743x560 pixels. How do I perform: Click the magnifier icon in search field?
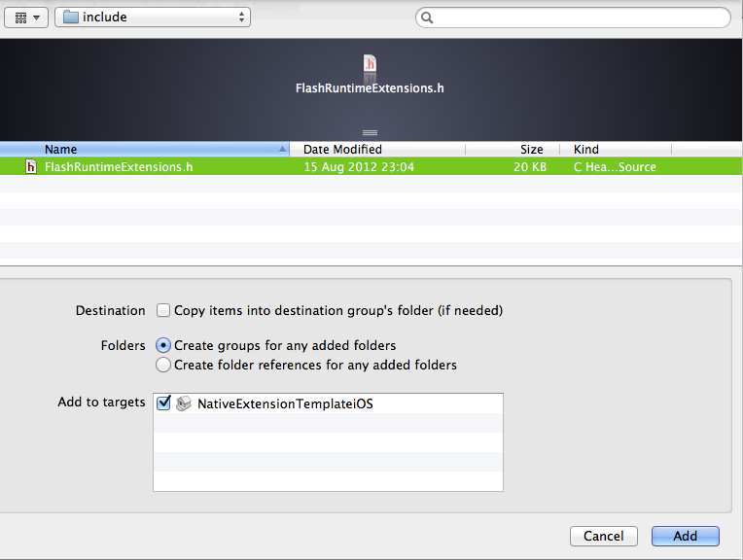427,18
